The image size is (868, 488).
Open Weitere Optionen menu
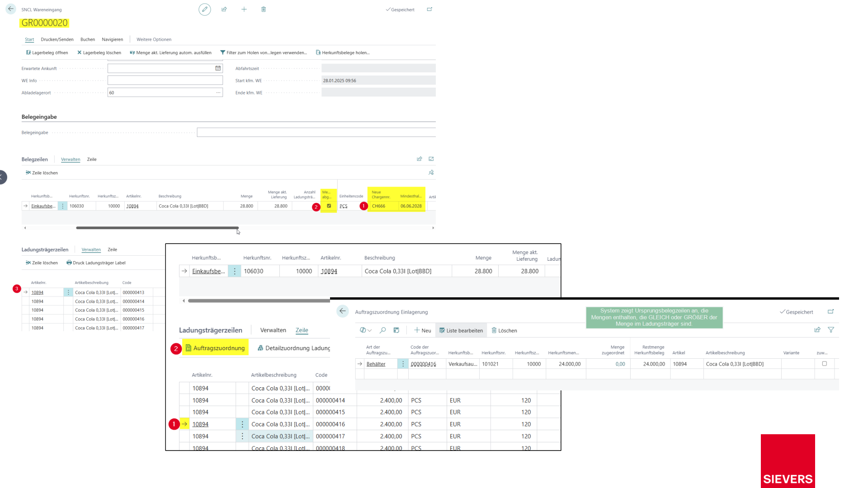154,39
